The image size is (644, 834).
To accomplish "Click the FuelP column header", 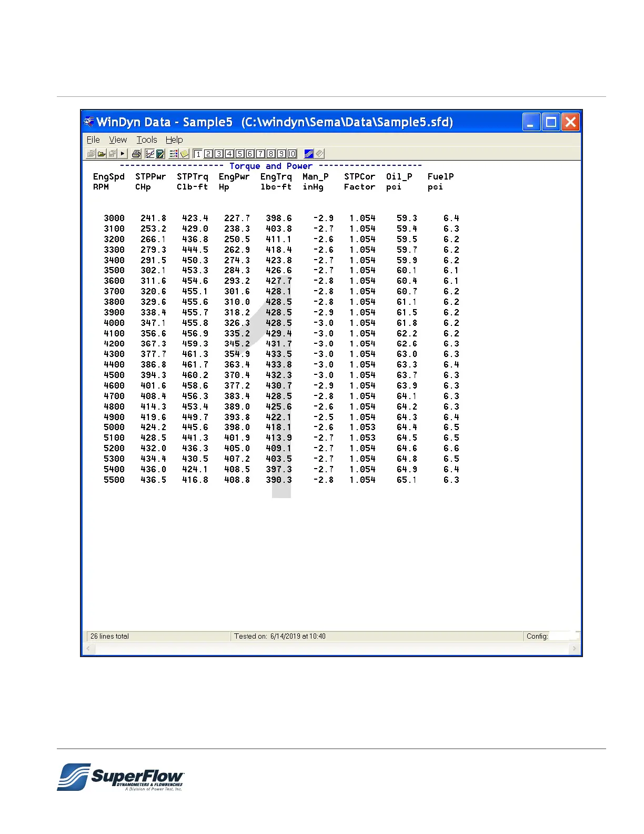I will [441, 177].
